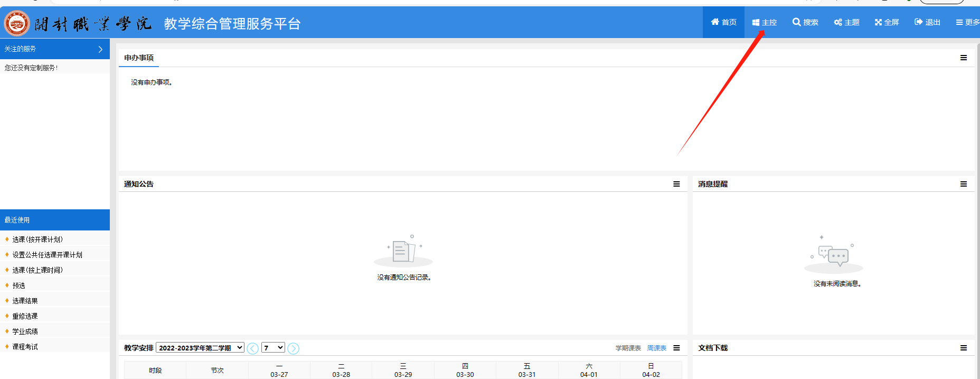
Task: Click the 退出 logout icon
Action: (x=919, y=22)
